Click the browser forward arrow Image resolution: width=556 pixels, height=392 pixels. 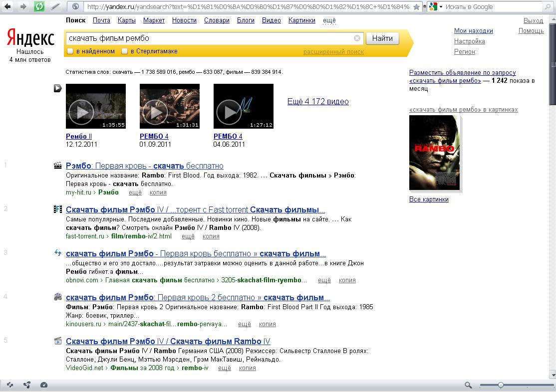(x=23, y=6)
